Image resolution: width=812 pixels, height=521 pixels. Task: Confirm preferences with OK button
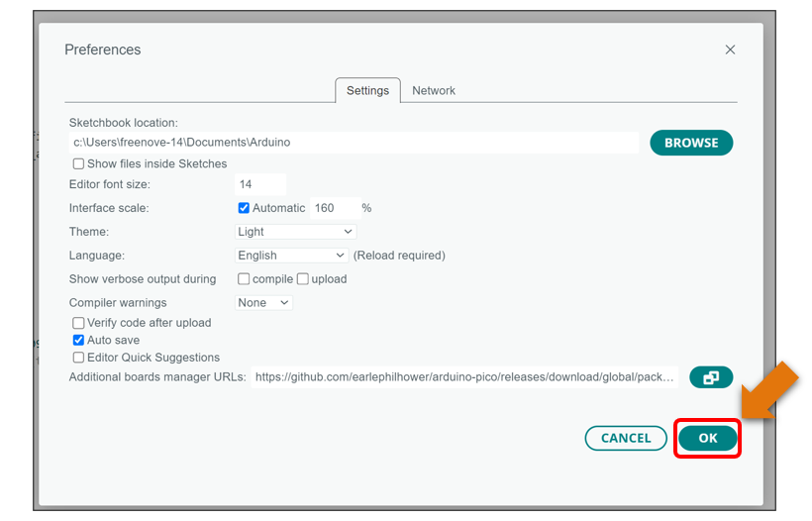707,438
